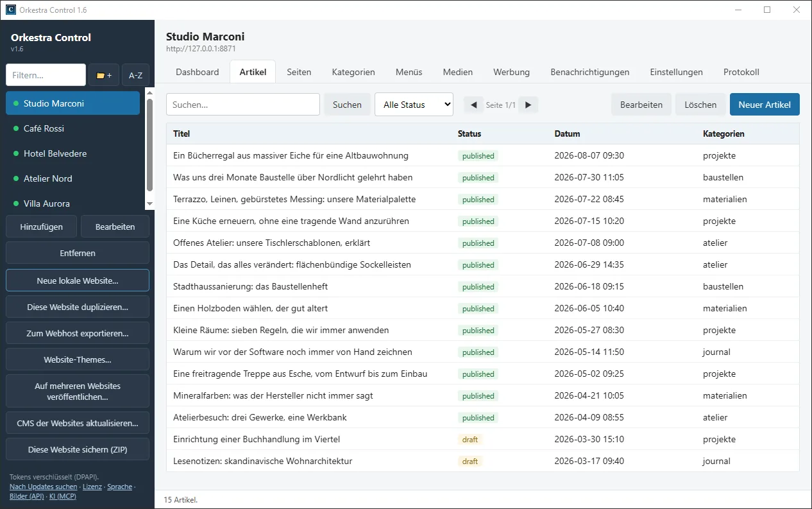812x509 pixels.
Task: Click date 2026-05-14 11:50
Action: [589, 352]
